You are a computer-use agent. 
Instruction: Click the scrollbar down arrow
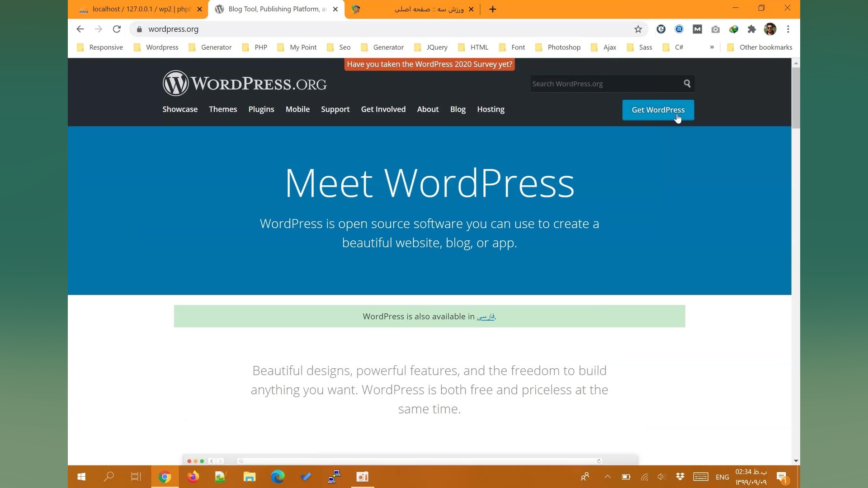(x=796, y=461)
